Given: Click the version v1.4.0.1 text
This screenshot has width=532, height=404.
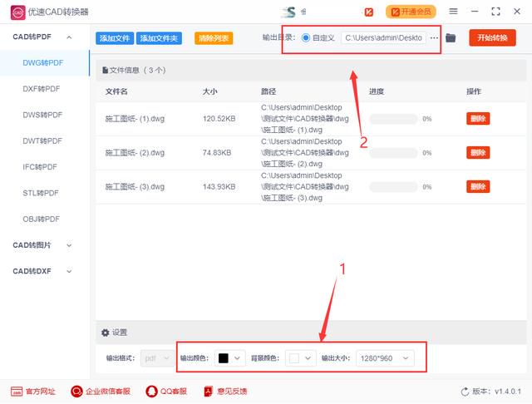Looking at the screenshot, I should point(497,392).
